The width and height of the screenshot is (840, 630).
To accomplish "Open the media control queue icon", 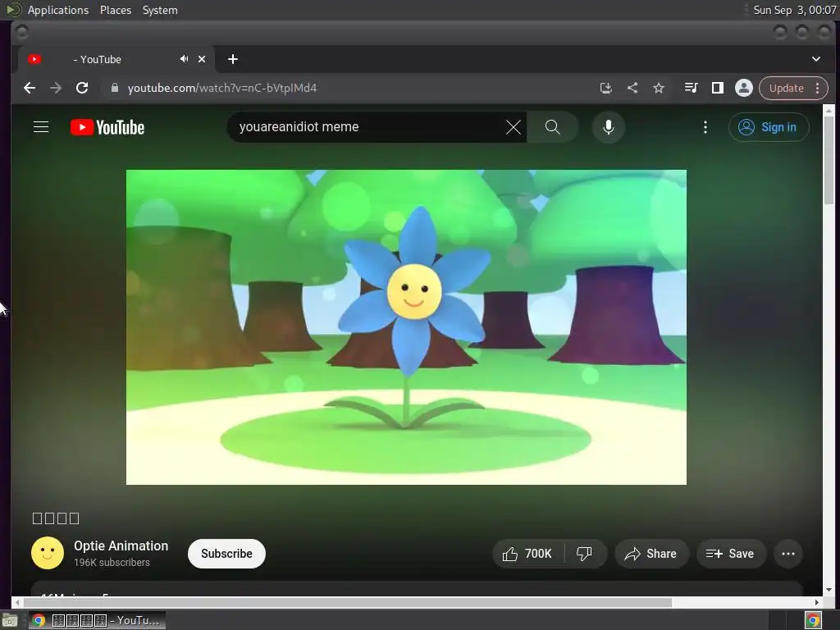I will 691,88.
